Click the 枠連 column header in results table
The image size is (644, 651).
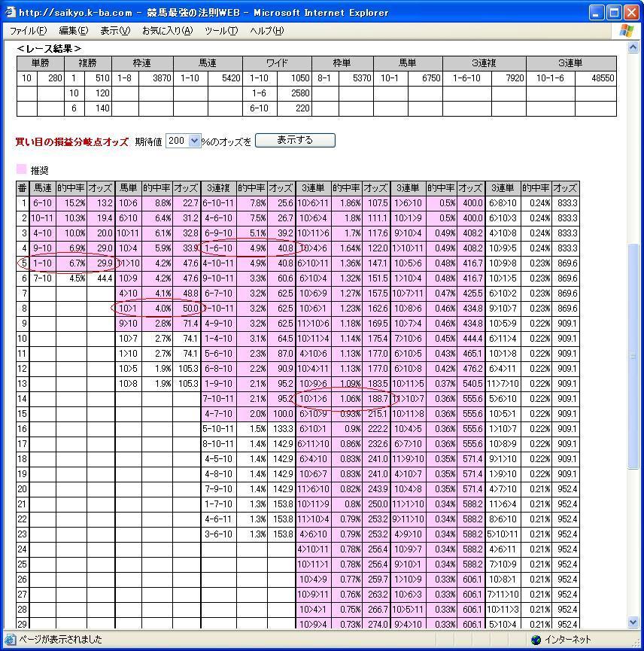[142, 63]
